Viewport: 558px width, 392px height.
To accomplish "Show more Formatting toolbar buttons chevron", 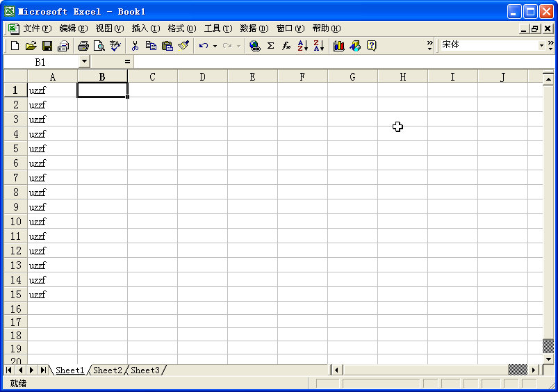I will pos(551,46).
